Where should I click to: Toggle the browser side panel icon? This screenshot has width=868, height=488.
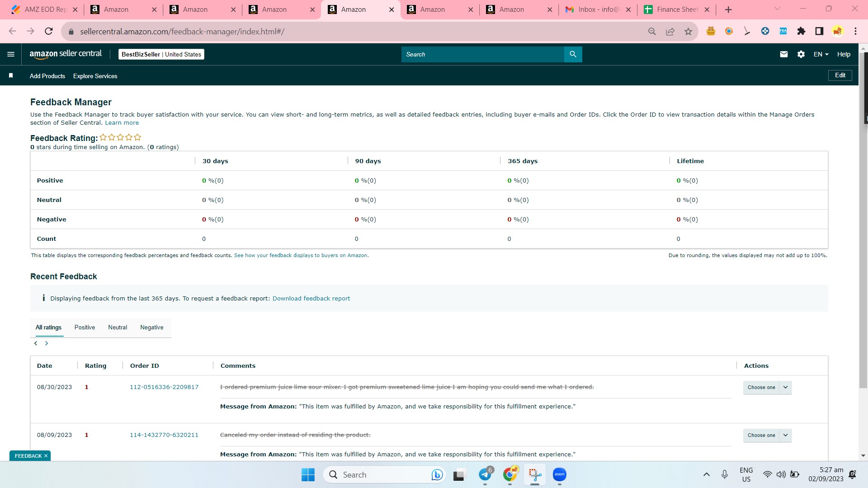pyautogui.click(x=819, y=31)
